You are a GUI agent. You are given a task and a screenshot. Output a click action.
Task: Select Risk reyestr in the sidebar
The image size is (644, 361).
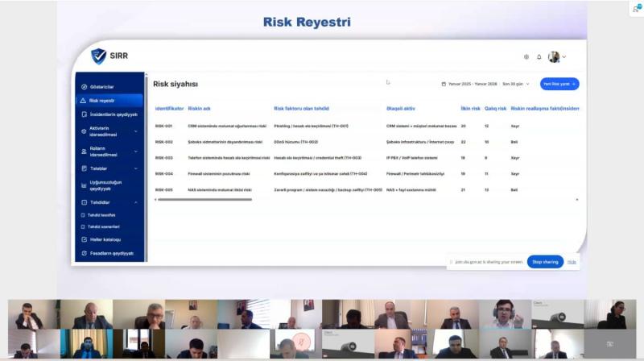click(102, 101)
